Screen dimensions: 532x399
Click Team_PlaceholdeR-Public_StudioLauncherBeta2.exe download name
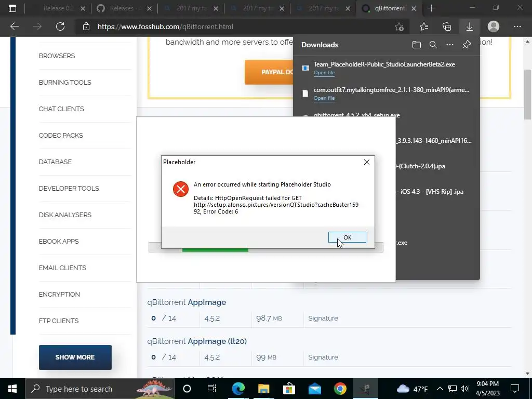click(x=384, y=64)
